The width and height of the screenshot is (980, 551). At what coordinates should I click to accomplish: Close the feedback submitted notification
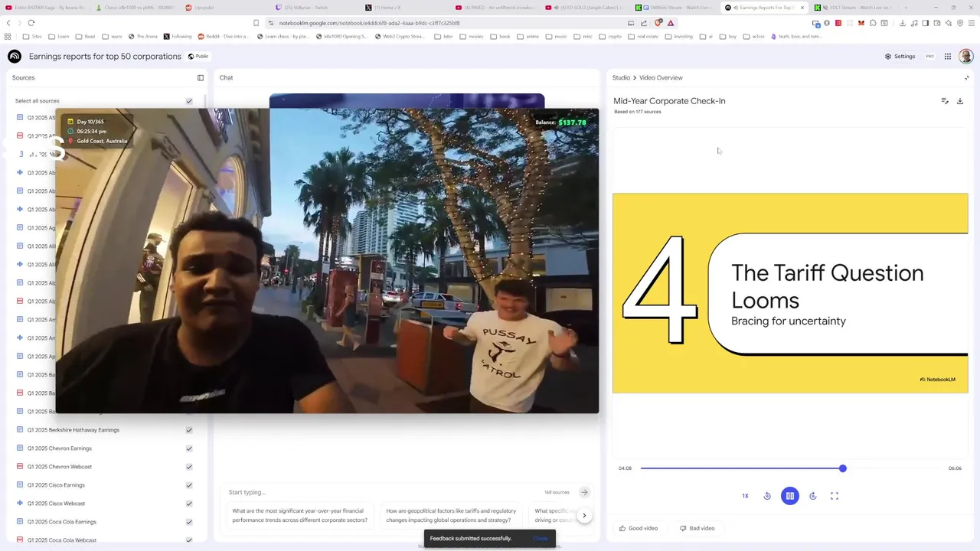541,538
